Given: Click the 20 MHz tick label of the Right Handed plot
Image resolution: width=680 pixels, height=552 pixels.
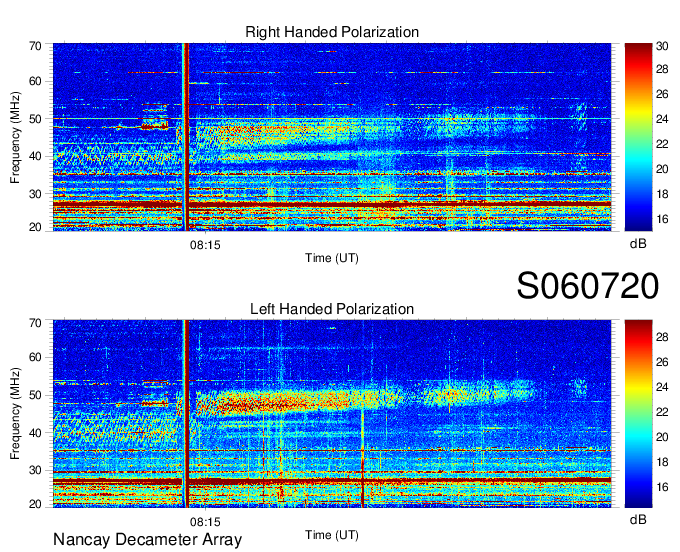Looking at the screenshot, I should click(x=35, y=227).
